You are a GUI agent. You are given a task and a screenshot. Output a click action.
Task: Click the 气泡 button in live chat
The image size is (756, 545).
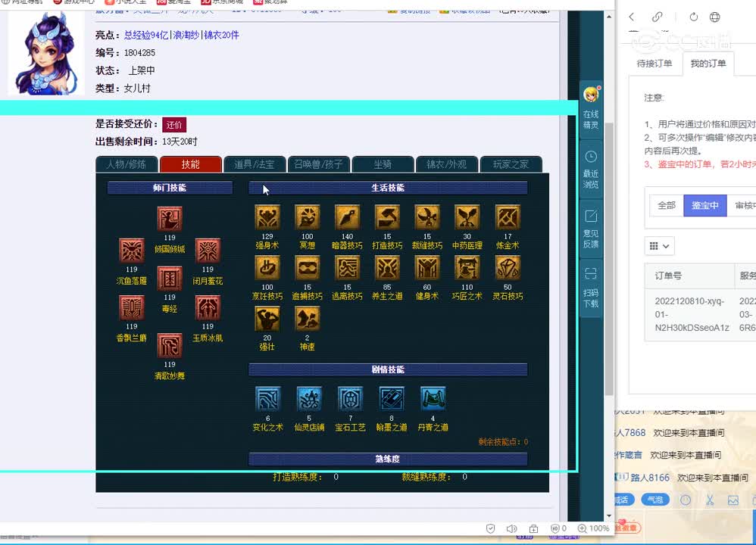pyautogui.click(x=655, y=500)
